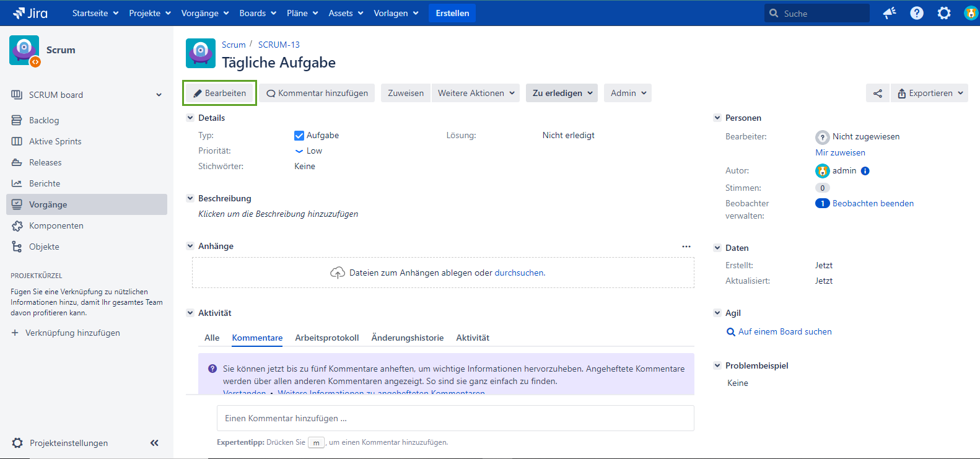Collapse the Details section
Viewport: 980px width, 459px height.
(x=190, y=118)
